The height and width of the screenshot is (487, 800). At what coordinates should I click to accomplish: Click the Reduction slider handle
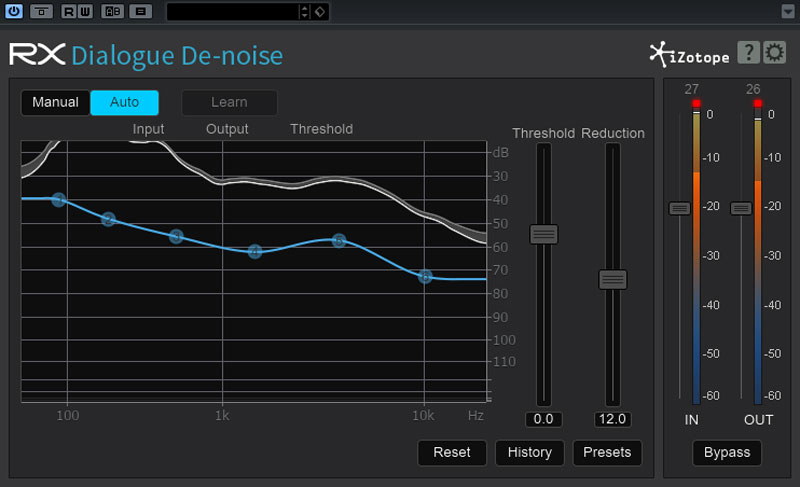613,279
